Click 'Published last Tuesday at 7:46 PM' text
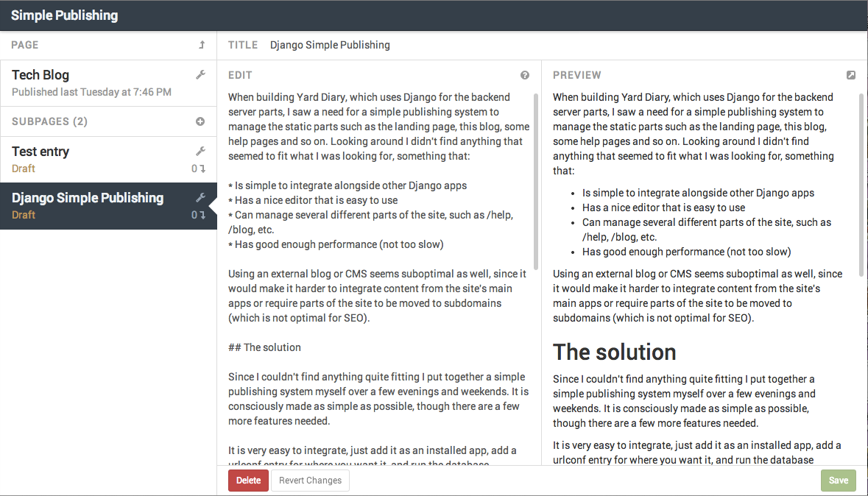 pos(91,92)
